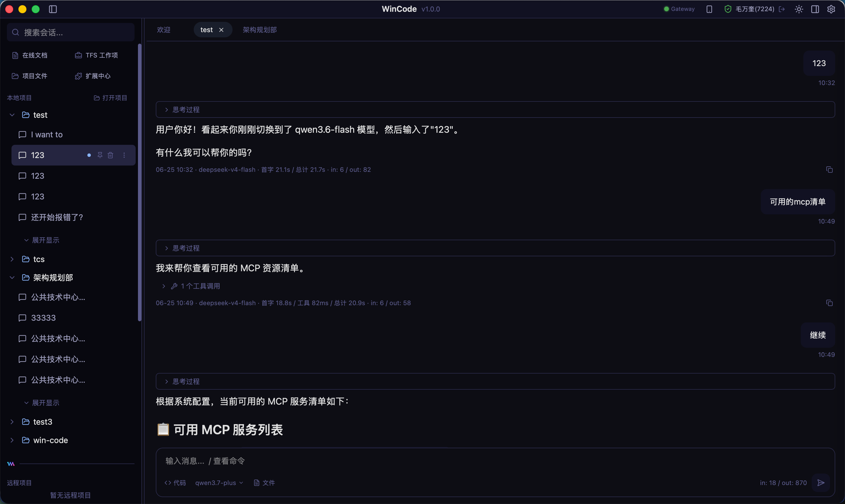Toggle light/dark theme sun icon
This screenshot has width=845, height=504.
pyautogui.click(x=799, y=9)
